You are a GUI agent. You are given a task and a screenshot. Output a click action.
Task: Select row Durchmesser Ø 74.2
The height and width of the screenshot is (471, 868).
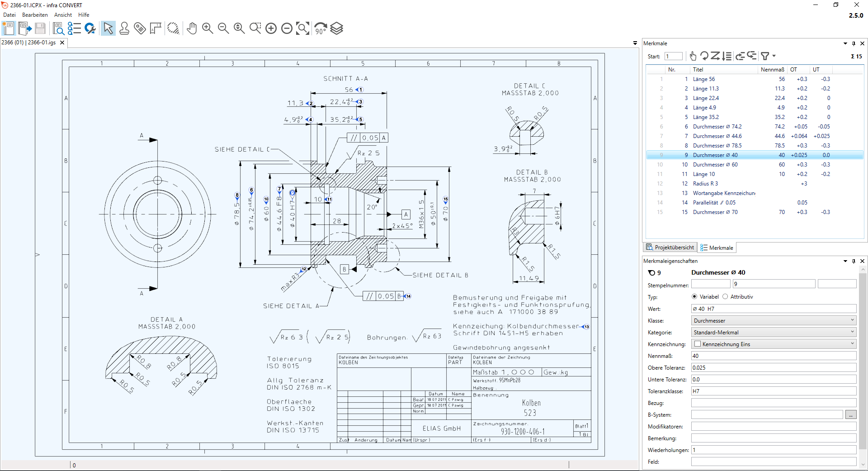pyautogui.click(x=755, y=127)
